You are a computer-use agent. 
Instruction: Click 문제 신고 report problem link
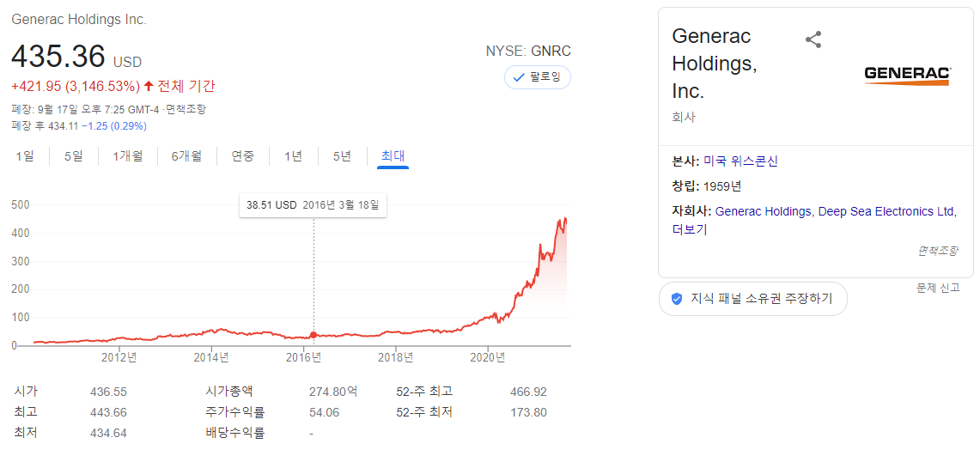pyautogui.click(x=938, y=288)
